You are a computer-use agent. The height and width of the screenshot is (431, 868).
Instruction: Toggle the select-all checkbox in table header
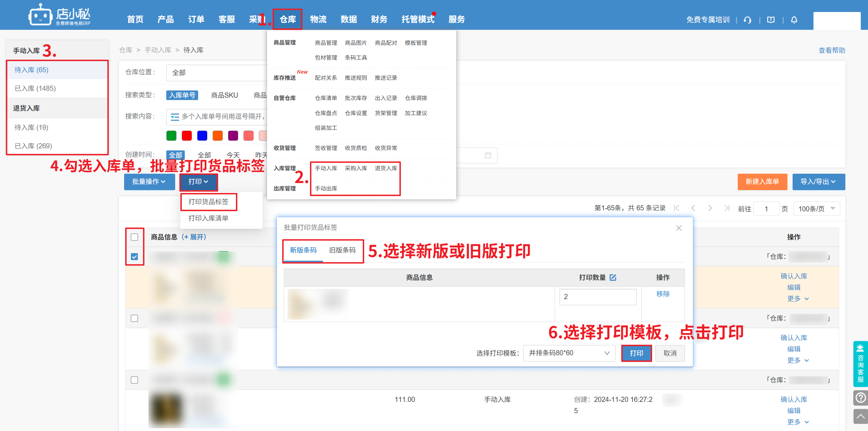134,237
